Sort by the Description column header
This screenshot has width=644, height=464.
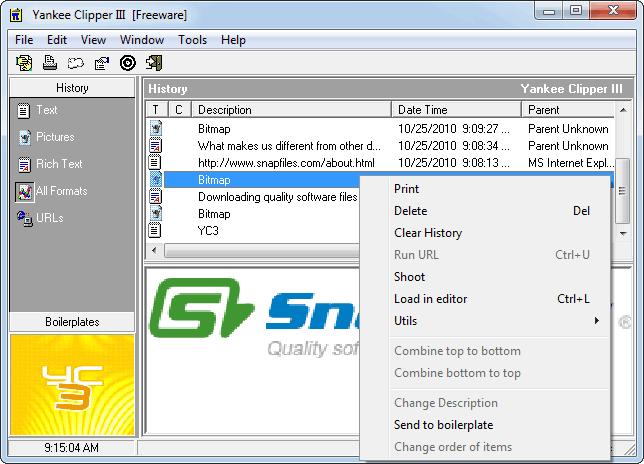(292, 110)
